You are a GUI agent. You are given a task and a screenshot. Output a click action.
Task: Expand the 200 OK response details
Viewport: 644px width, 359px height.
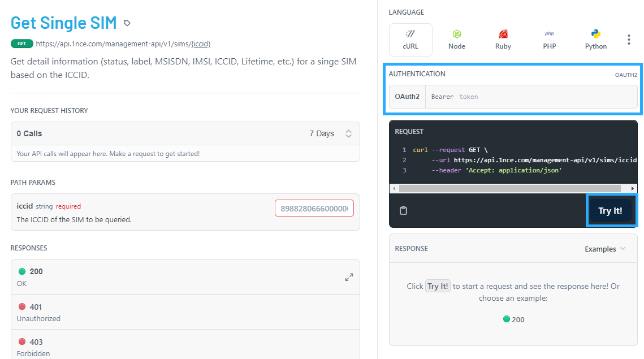coord(349,277)
